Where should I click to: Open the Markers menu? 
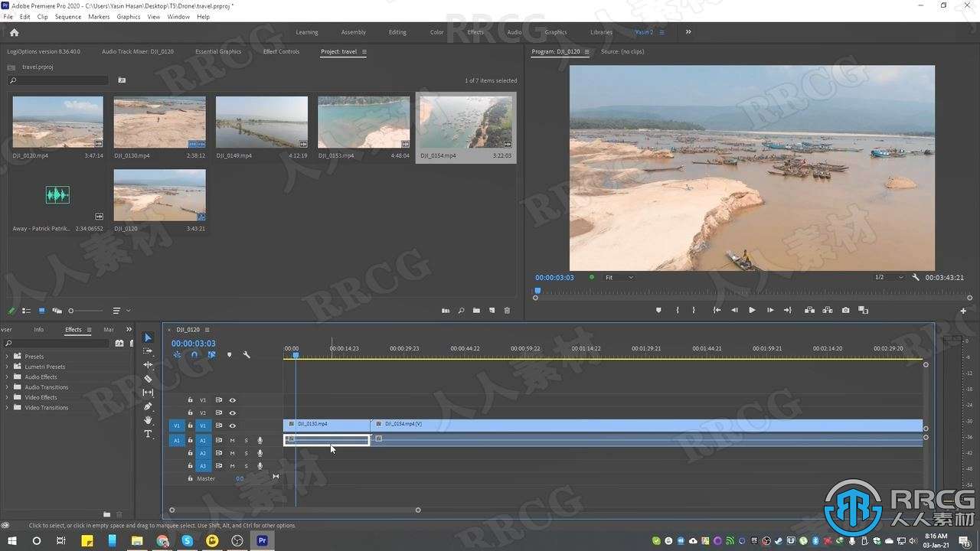99,16
